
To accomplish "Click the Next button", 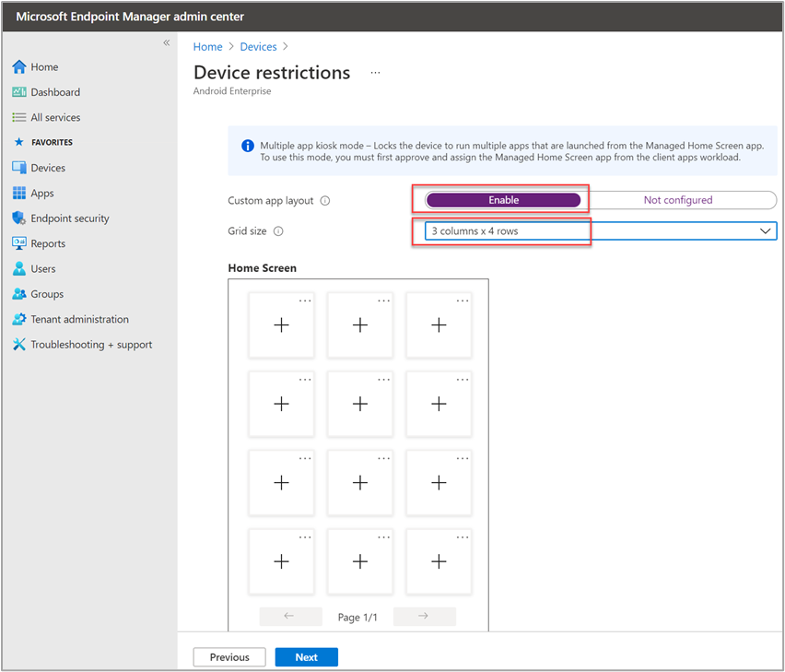I will 306,657.
